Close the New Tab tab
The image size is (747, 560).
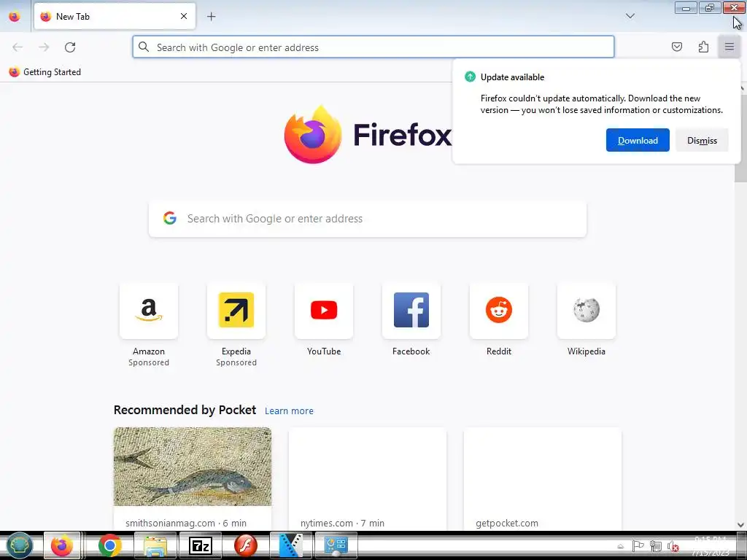[x=184, y=16]
